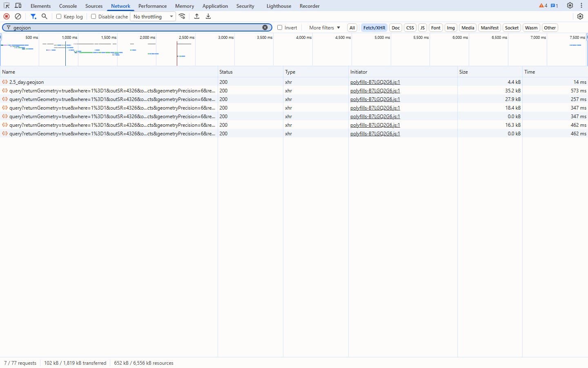Click the geojson filter input field
This screenshot has height=368, width=588.
(137, 27)
